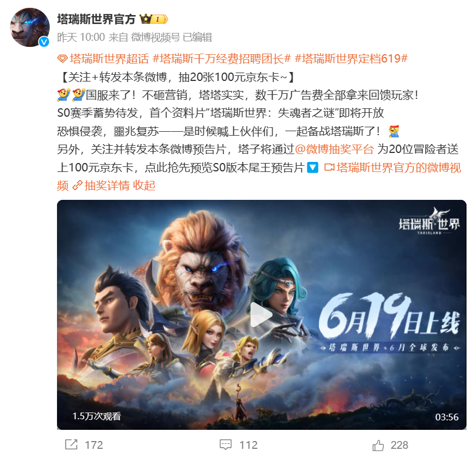Click the super topic diamond icon

tap(63, 59)
